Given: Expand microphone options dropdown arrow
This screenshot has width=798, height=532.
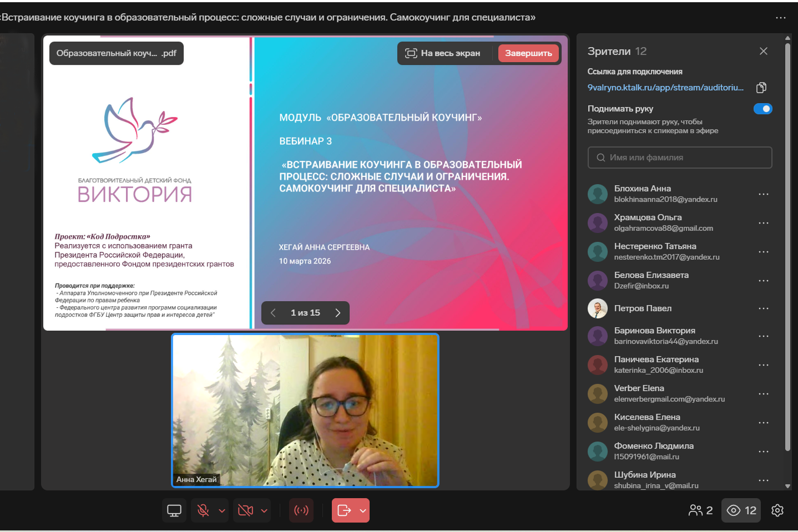Looking at the screenshot, I should (x=222, y=510).
